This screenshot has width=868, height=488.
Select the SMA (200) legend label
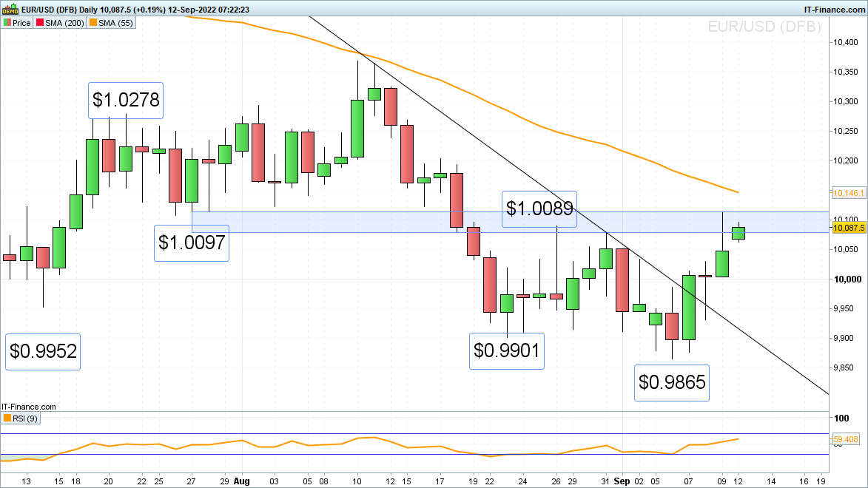pyautogui.click(x=65, y=23)
